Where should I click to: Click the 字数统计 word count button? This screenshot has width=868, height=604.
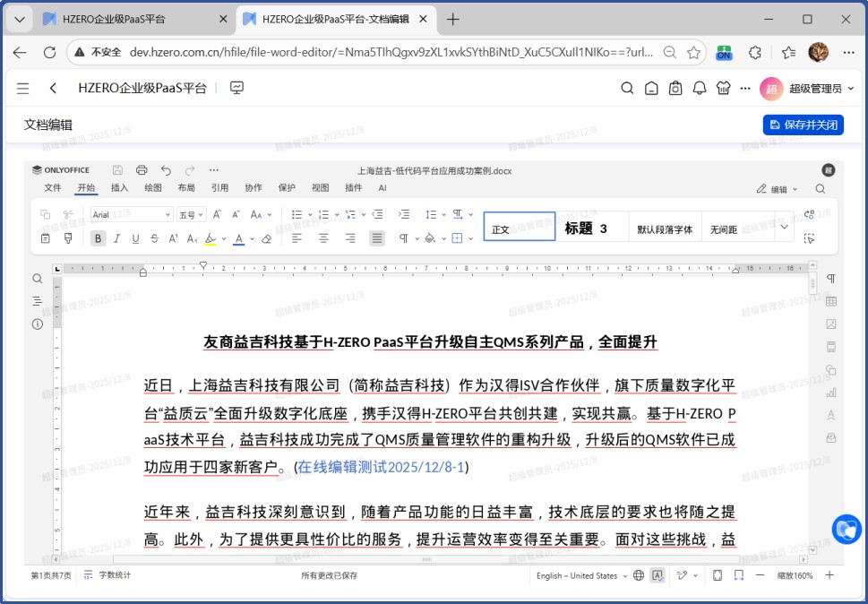(107, 575)
